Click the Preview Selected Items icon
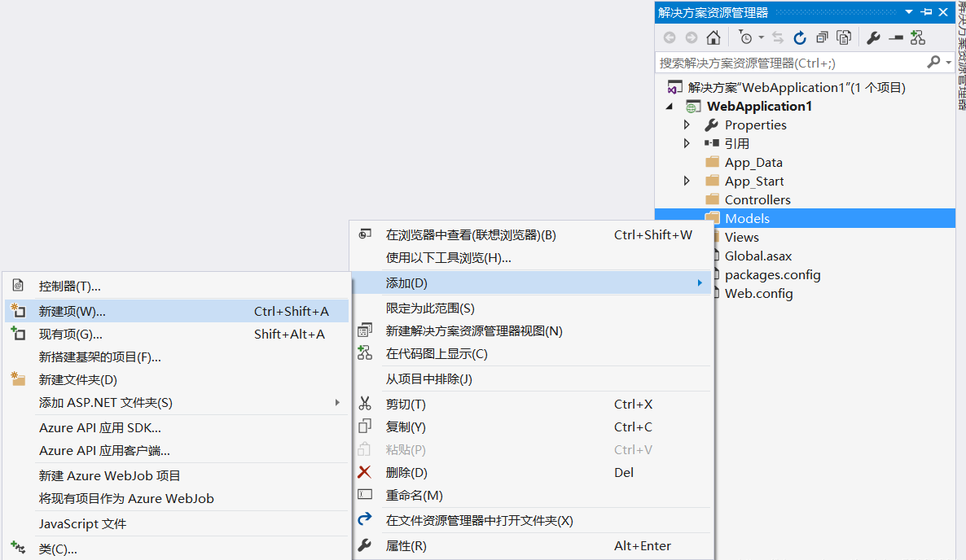966x560 pixels. (x=896, y=37)
